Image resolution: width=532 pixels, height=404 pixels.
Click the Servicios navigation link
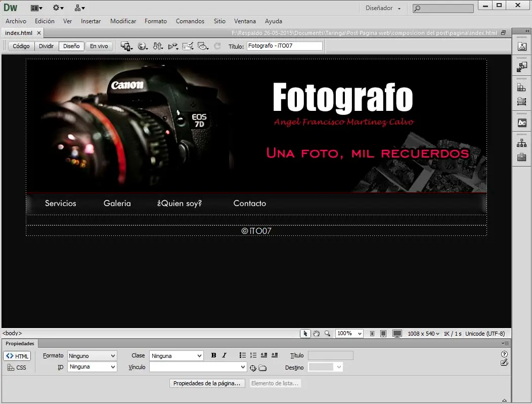[60, 204]
